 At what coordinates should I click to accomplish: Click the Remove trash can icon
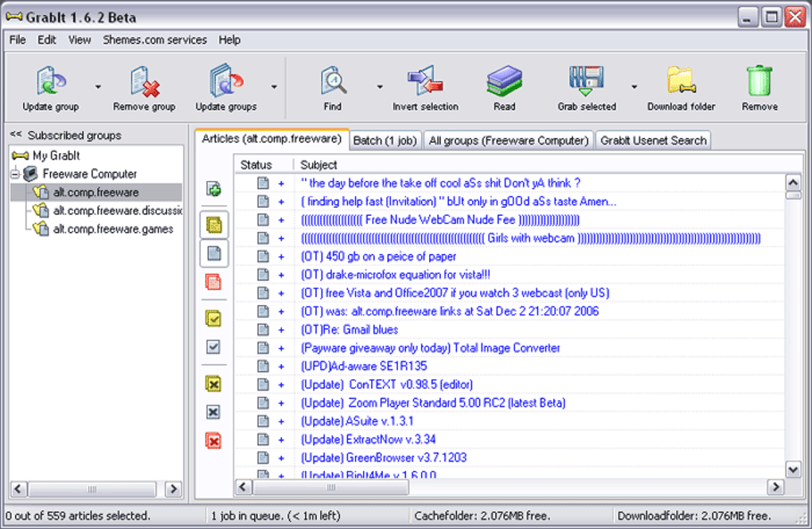pyautogui.click(x=759, y=80)
